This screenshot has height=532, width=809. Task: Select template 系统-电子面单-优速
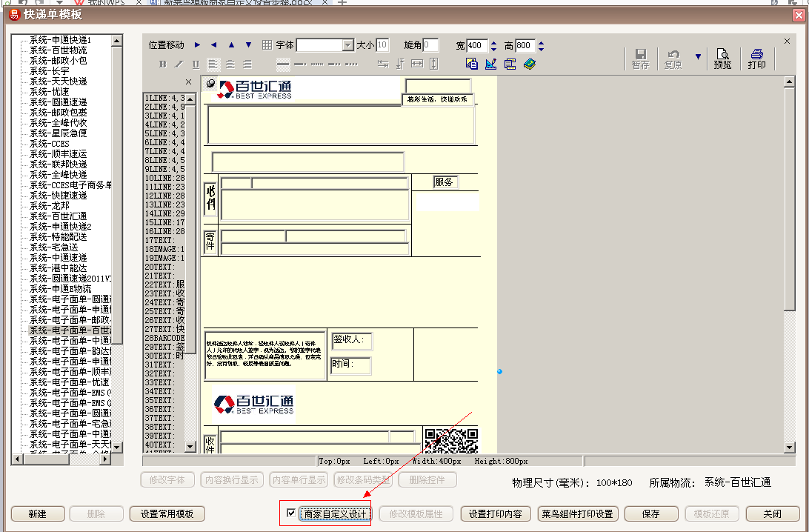pos(70,382)
